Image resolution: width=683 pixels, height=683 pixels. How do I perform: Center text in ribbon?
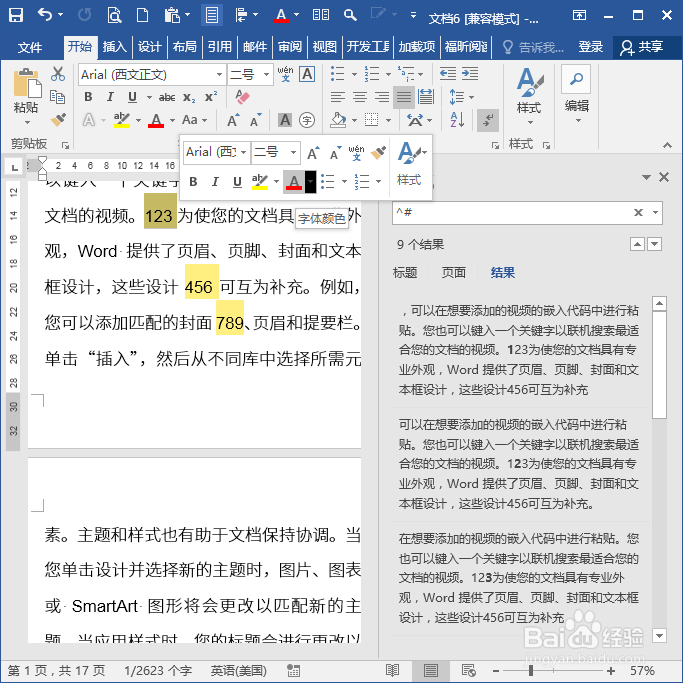tap(360, 97)
